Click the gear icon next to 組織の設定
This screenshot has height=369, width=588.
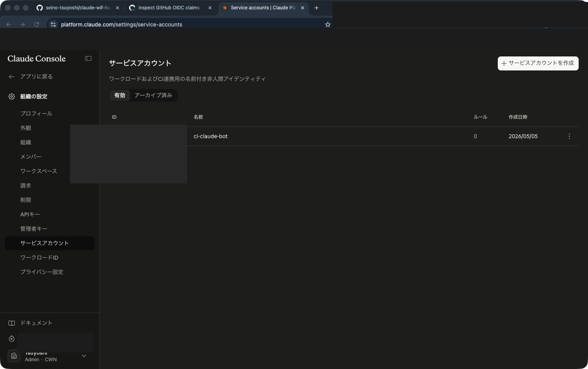click(12, 97)
